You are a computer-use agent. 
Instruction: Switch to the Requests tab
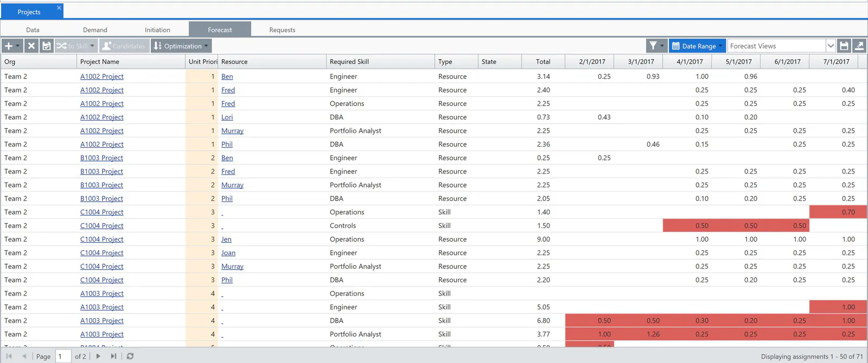click(282, 30)
